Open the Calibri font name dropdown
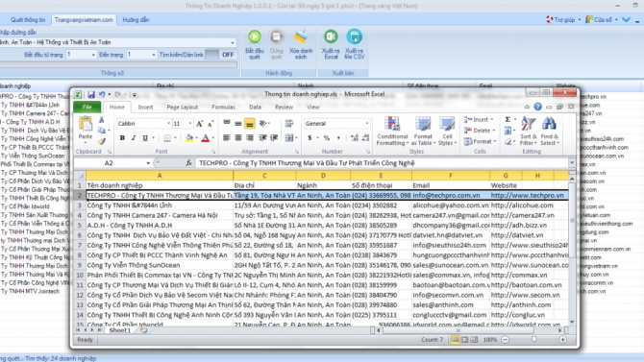Screen dimensions: 644x362 168,124
